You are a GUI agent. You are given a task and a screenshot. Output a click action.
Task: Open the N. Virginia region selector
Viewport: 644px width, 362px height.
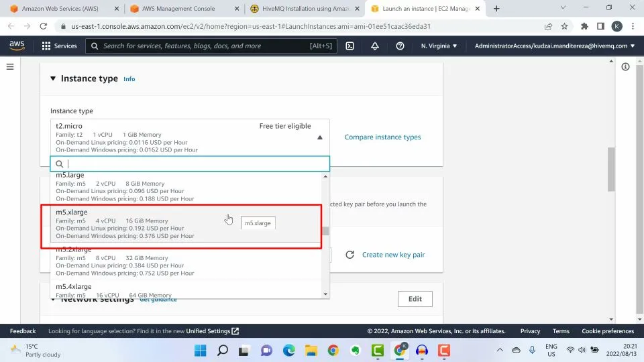439,46
